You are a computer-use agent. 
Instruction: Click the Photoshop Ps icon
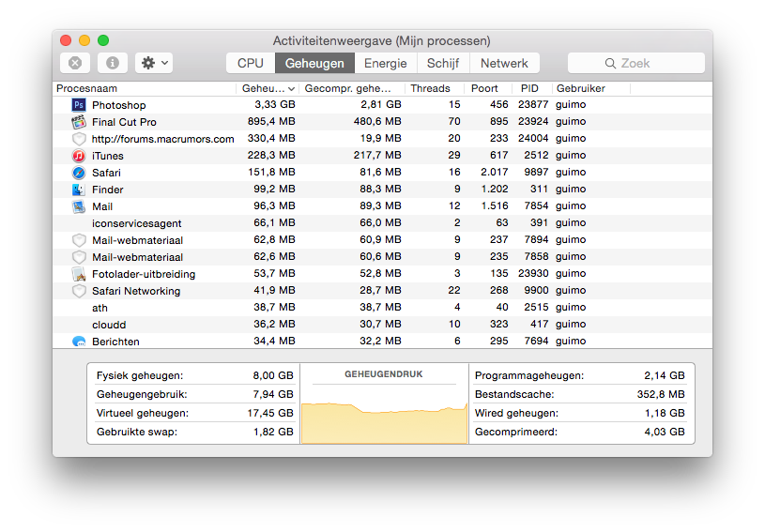click(x=79, y=105)
